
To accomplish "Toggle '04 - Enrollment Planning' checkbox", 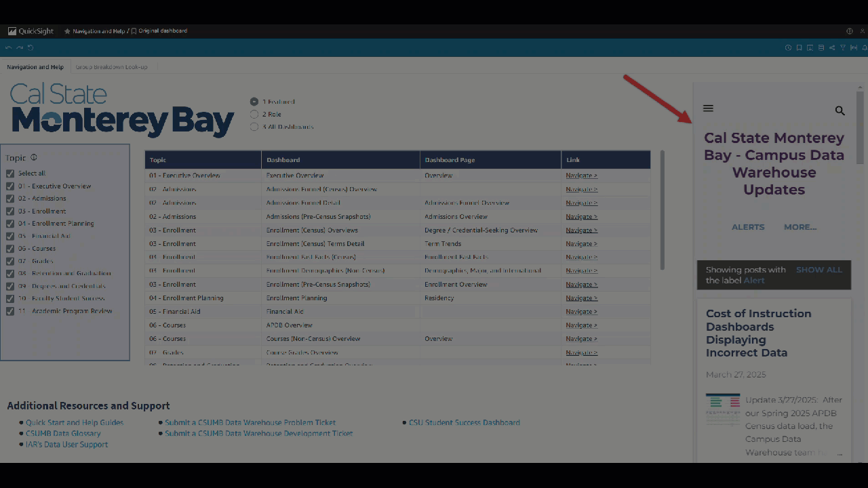I will point(10,224).
